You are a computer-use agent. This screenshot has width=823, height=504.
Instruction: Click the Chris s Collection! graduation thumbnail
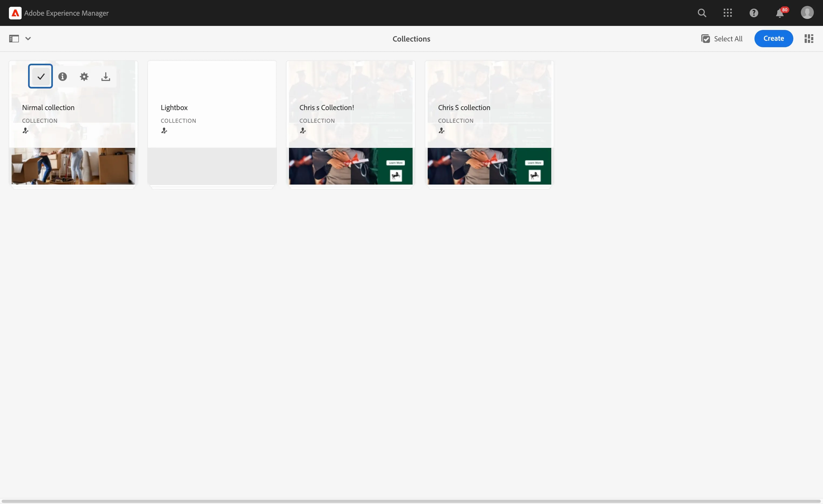(351, 166)
